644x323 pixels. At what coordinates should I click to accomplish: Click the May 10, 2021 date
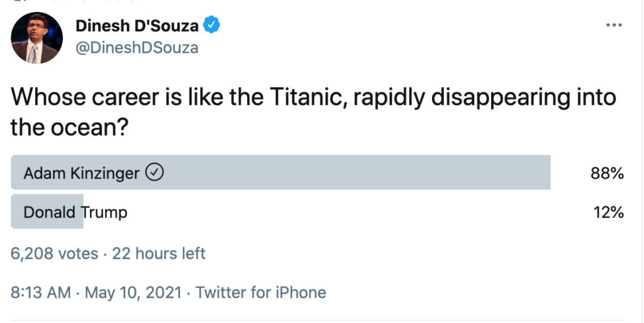[133, 292]
